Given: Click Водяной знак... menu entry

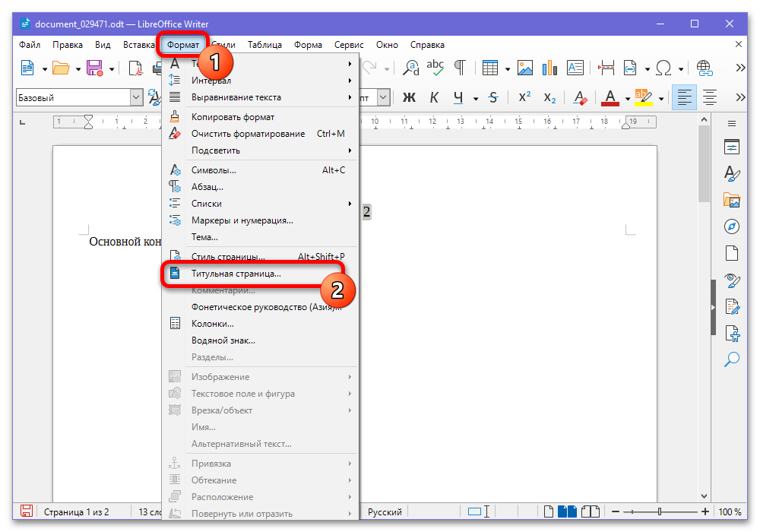Looking at the screenshot, I should [x=261, y=340].
